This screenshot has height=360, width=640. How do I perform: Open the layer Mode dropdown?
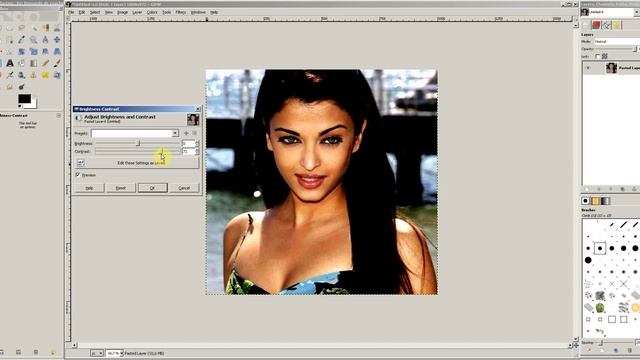617,42
